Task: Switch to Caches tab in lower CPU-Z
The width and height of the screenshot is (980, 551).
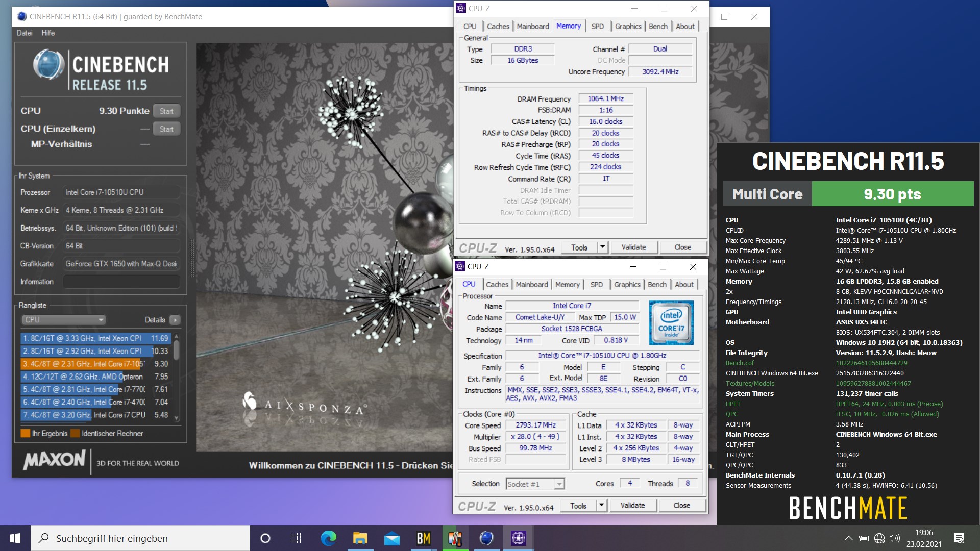Action: coord(497,285)
